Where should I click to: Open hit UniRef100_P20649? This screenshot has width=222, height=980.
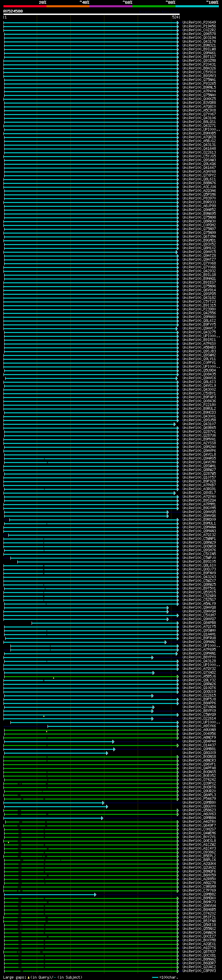pos(199,23)
